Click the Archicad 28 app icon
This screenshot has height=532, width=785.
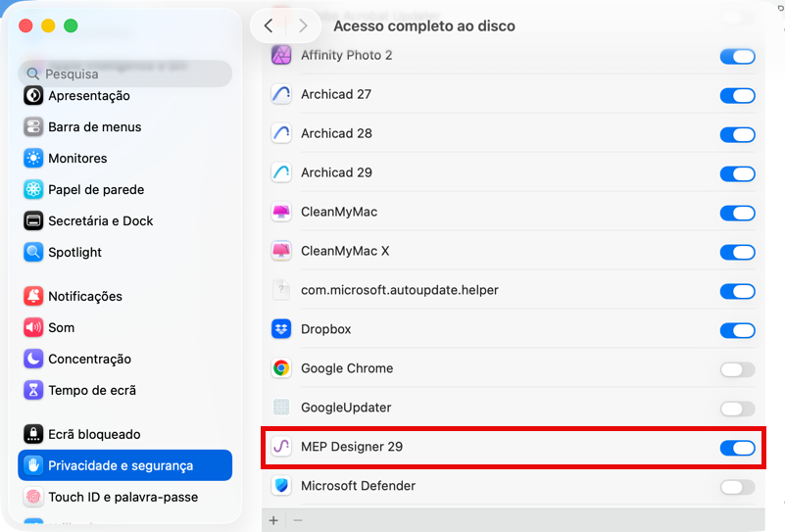[281, 133]
